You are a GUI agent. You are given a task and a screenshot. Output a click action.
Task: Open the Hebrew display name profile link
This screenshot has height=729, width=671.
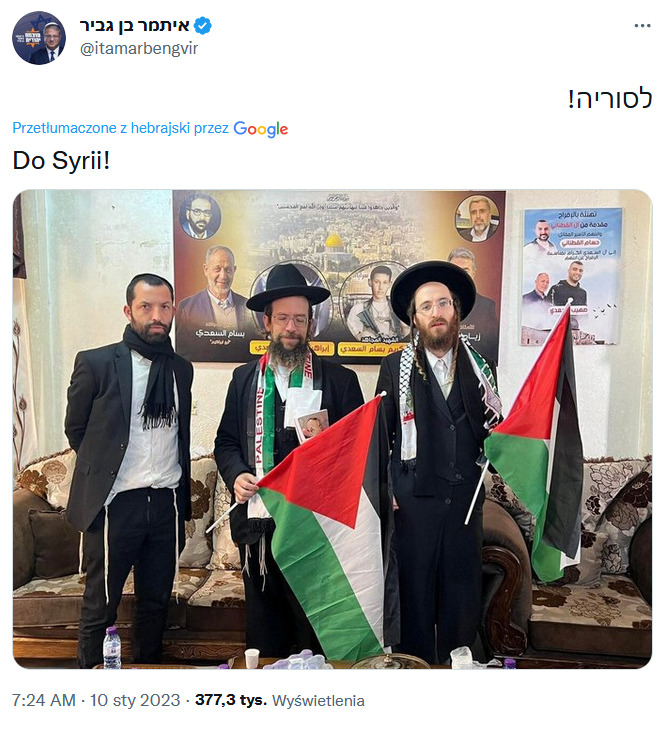[x=135, y=26]
